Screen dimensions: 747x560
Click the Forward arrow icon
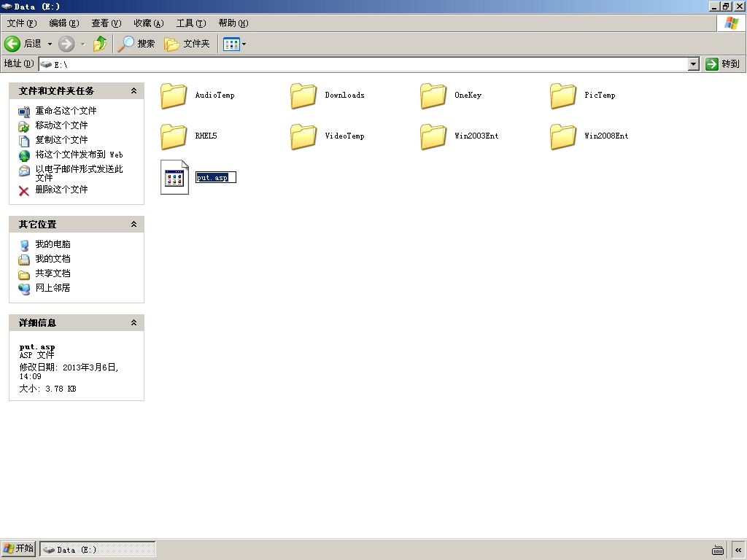point(66,44)
